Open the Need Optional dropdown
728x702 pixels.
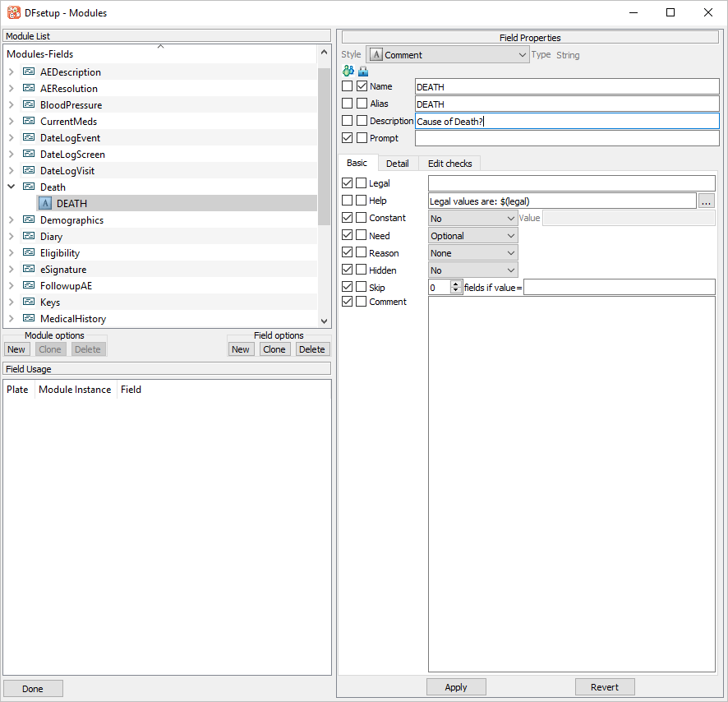tap(472, 236)
